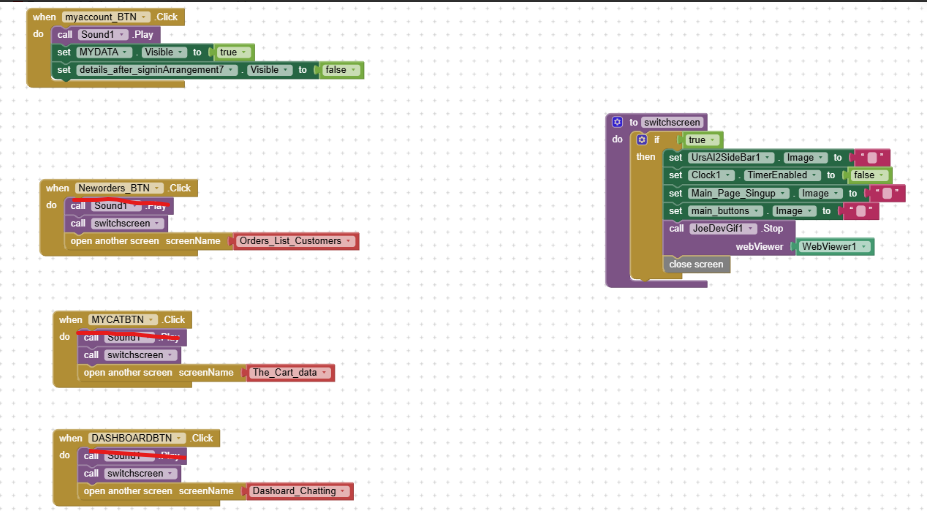Click the empty text block for main_buttons Image
927x513 pixels.
(860, 211)
